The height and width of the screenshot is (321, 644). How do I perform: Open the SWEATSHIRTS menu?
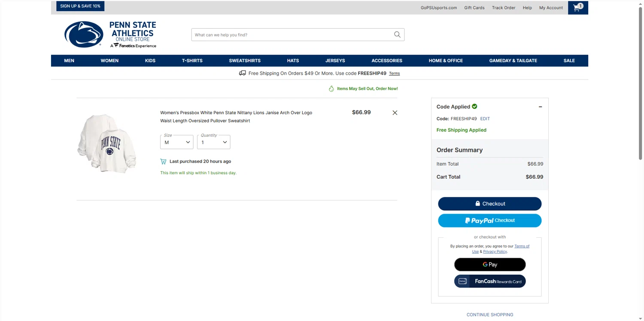pos(245,61)
